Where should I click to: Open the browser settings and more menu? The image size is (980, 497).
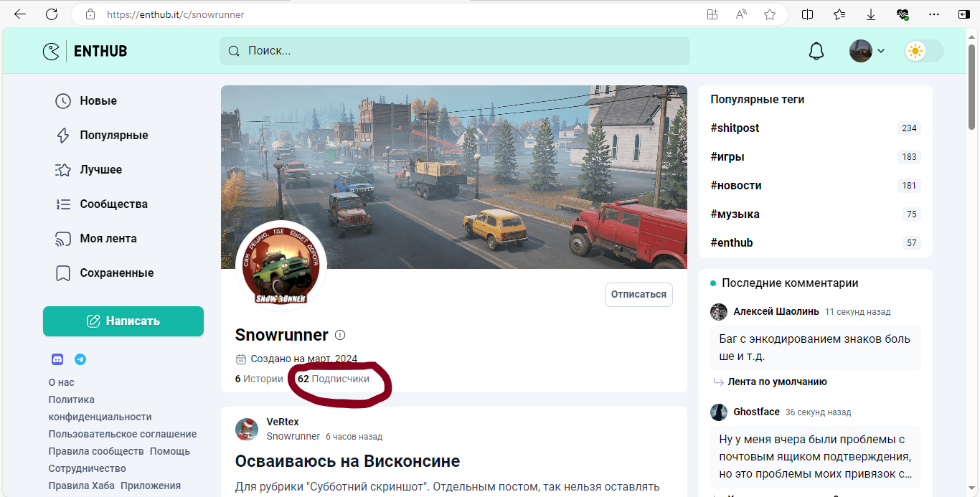point(934,14)
